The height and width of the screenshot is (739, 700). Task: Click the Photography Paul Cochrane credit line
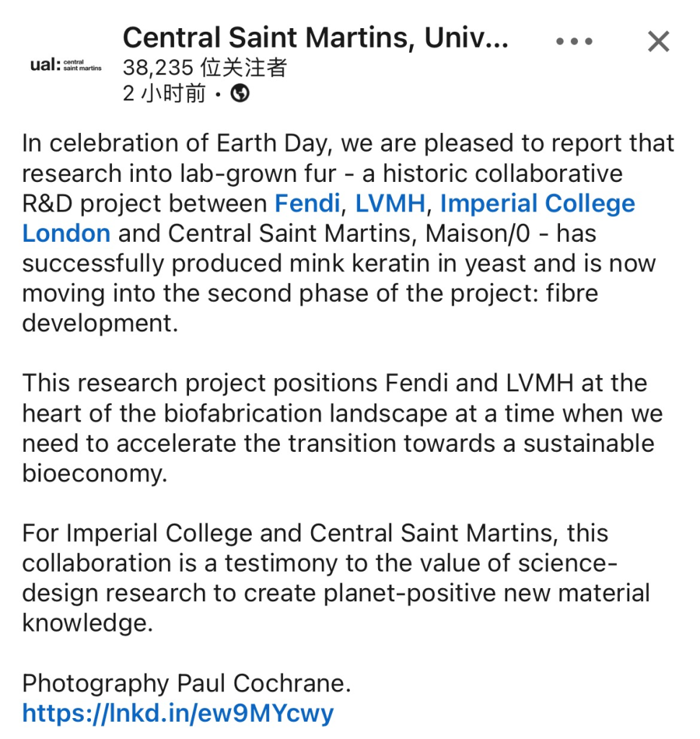[x=187, y=683]
